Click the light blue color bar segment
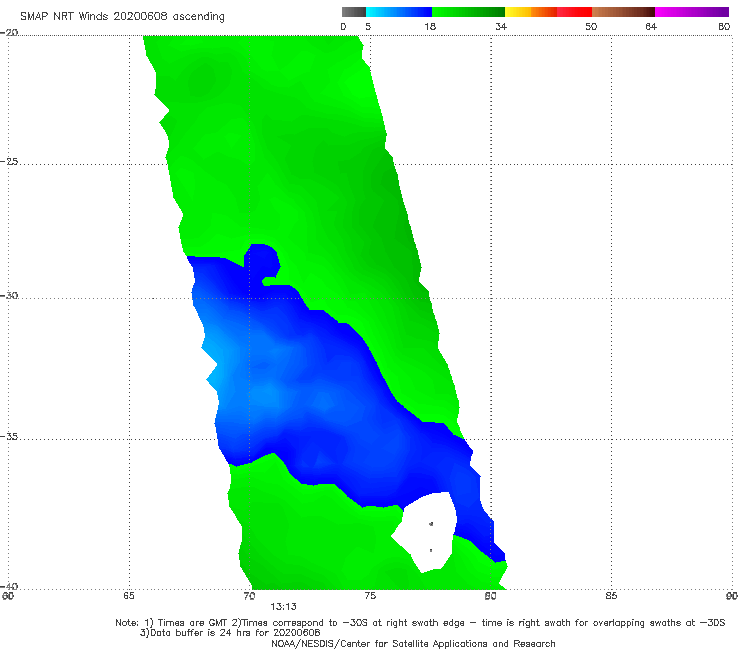The width and height of the screenshot is (740, 650). (x=399, y=12)
